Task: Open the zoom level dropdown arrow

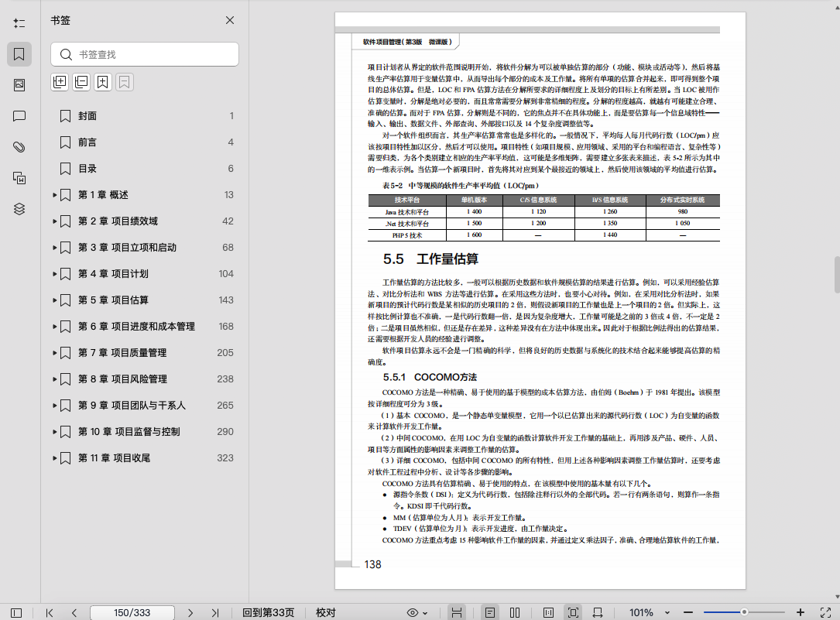Action: pyautogui.click(x=667, y=612)
